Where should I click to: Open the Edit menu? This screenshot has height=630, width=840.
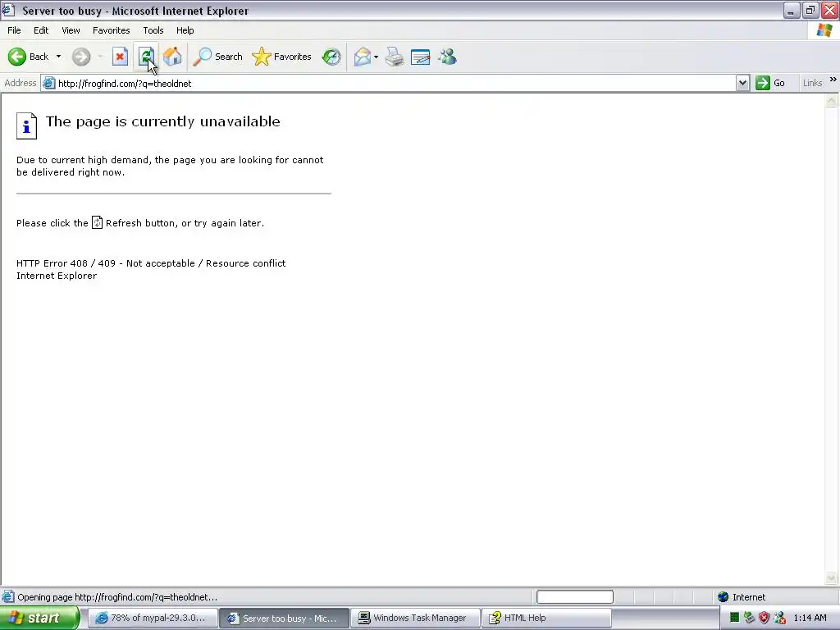(41, 30)
